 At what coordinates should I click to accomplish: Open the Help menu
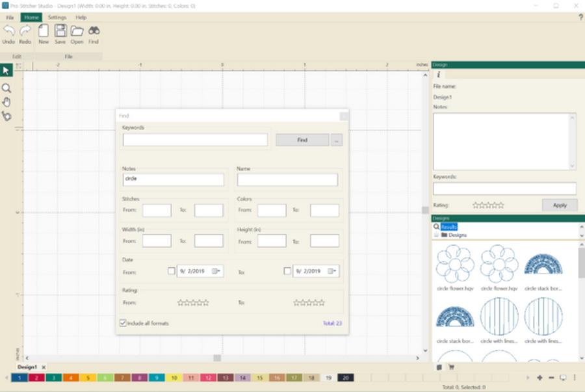click(81, 18)
